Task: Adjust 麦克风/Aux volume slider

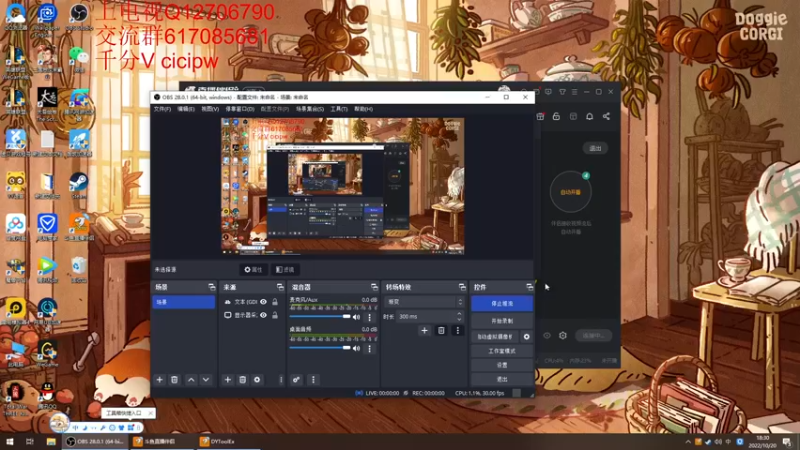Action: coord(320,317)
